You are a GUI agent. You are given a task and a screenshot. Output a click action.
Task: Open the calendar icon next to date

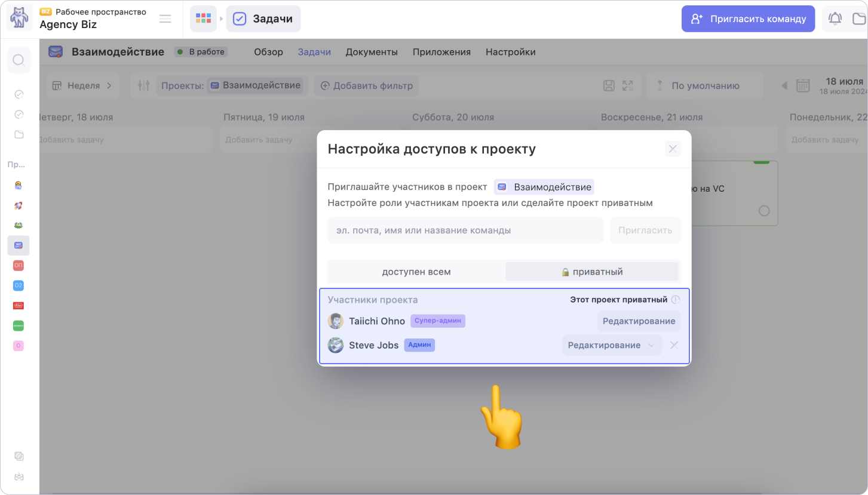coord(803,85)
